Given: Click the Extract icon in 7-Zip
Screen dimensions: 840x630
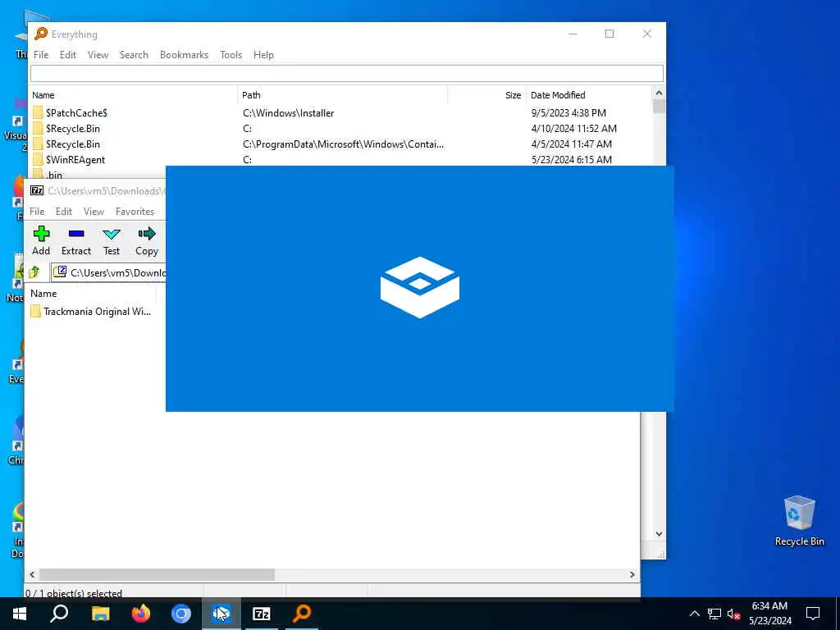Looking at the screenshot, I should coord(76,234).
